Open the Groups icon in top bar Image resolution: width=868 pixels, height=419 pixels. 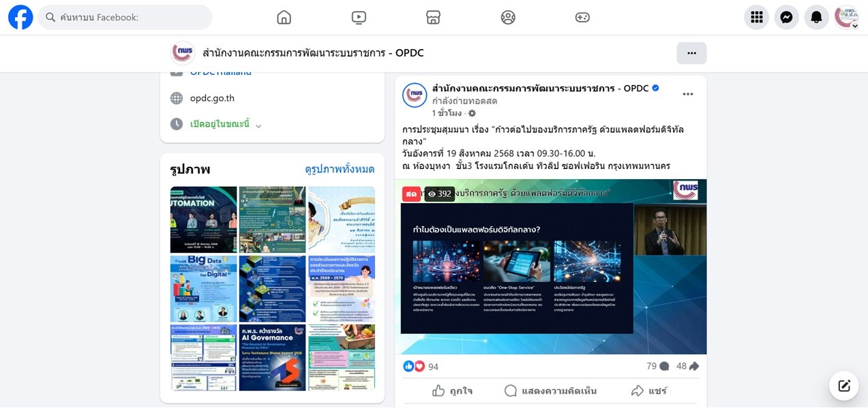tap(508, 17)
